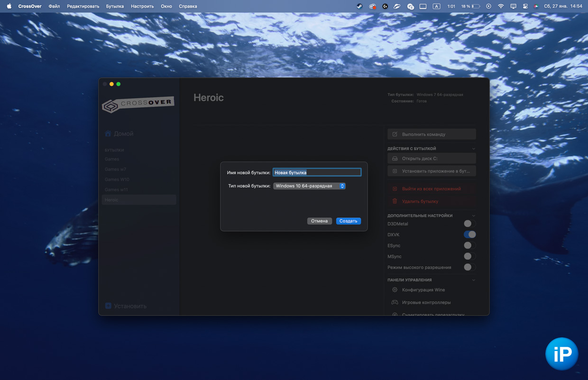
Task: Click the Выполнить команду icon
Action: tap(395, 135)
